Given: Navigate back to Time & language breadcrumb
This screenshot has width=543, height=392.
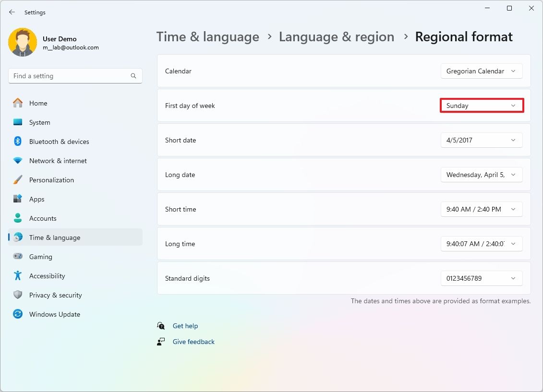Looking at the screenshot, I should (x=208, y=36).
